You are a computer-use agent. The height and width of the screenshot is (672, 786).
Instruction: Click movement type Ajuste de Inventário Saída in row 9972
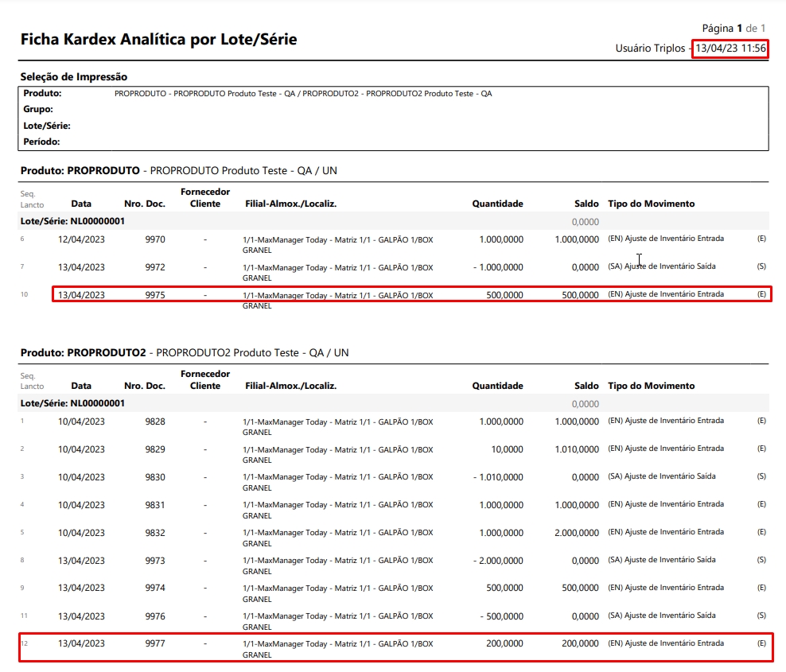(662, 266)
